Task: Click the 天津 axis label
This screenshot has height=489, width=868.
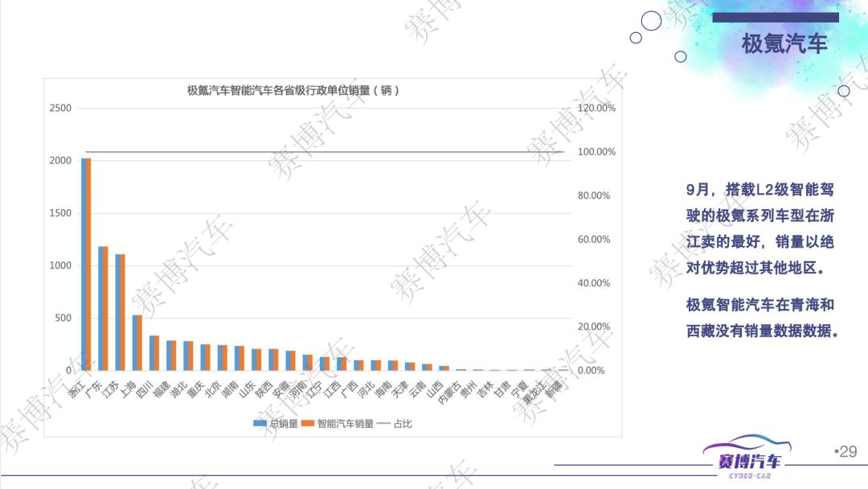Action: [x=401, y=388]
